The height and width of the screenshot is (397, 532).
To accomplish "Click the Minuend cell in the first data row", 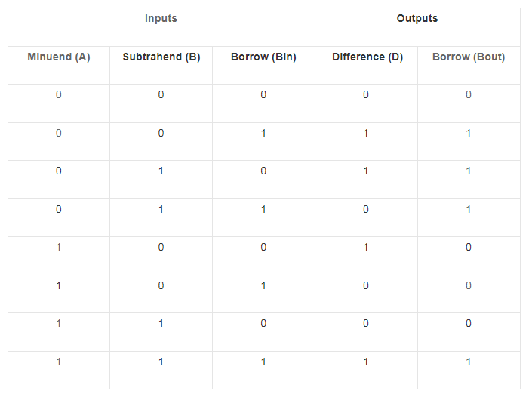I will click(x=59, y=95).
